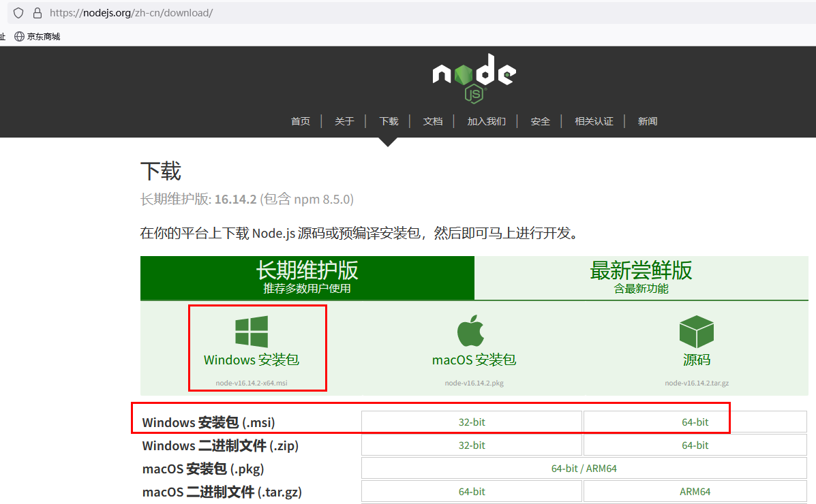
Task: Click the Apple logo macOS installer icon
Action: coord(471,331)
